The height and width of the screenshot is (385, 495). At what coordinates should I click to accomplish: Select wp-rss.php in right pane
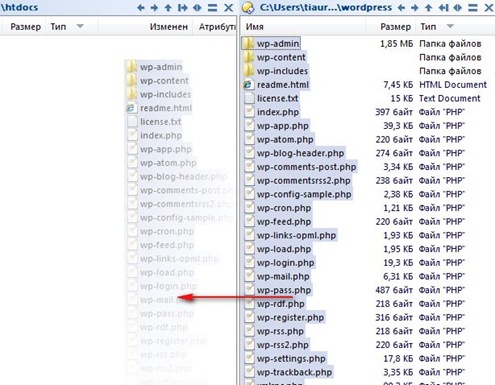(x=280, y=331)
